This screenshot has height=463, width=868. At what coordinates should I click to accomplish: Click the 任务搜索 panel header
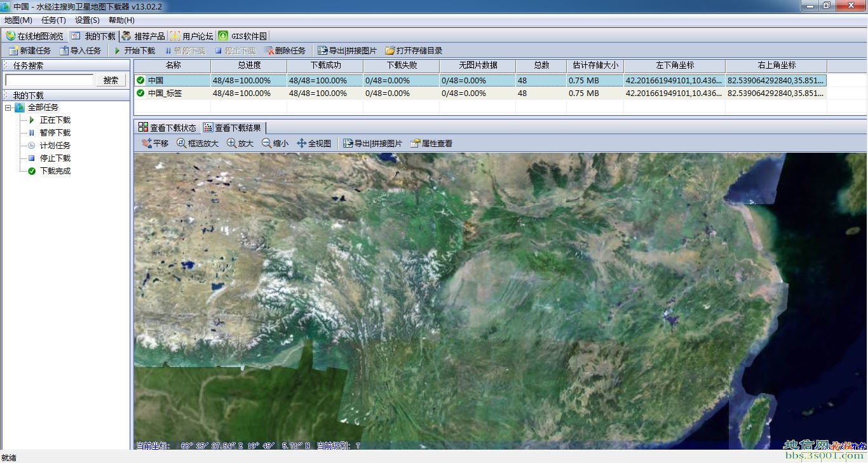pos(67,66)
